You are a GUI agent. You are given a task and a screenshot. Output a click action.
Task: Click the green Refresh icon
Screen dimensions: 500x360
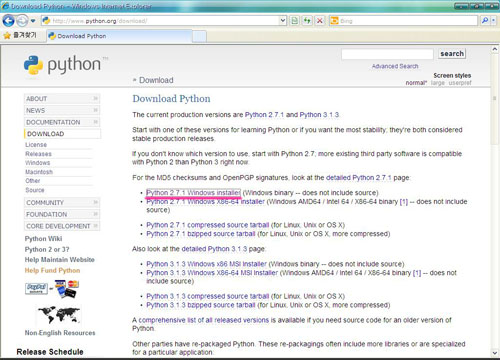tap(307, 21)
